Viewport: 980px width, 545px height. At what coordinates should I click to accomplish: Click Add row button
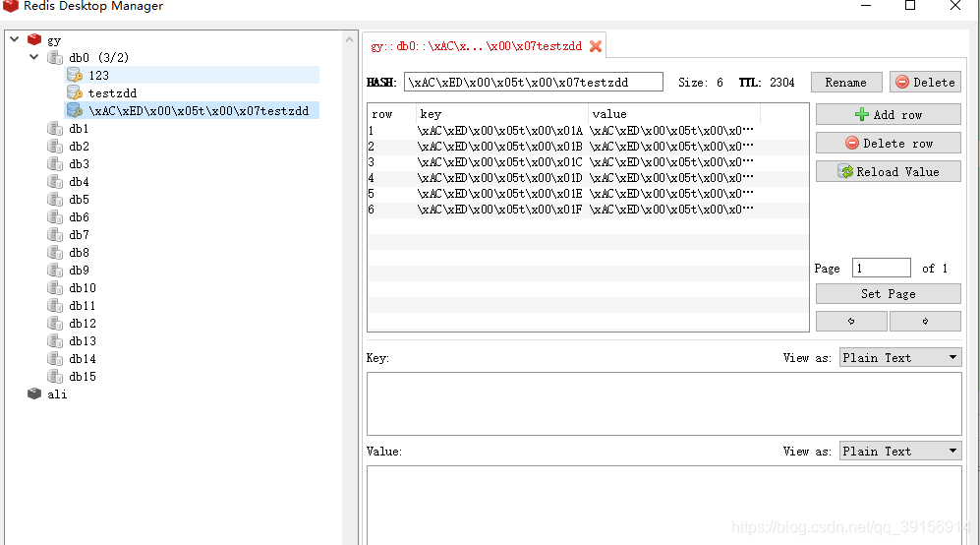(x=889, y=114)
